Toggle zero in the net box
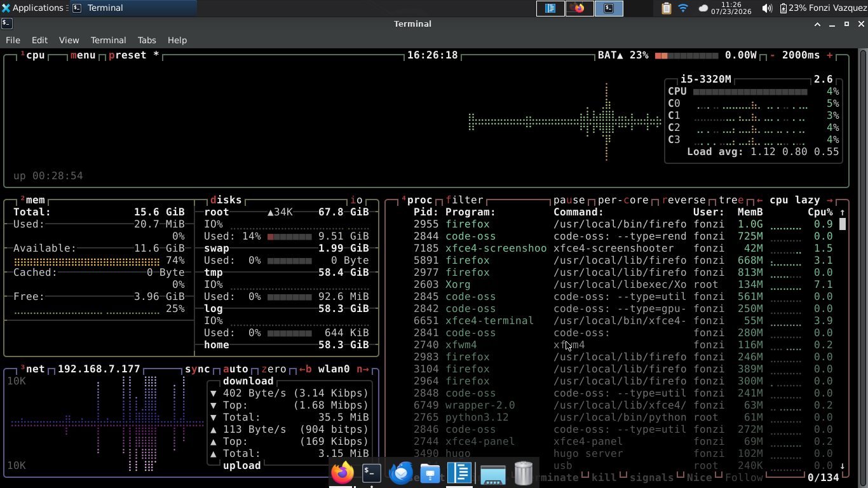 click(x=274, y=369)
